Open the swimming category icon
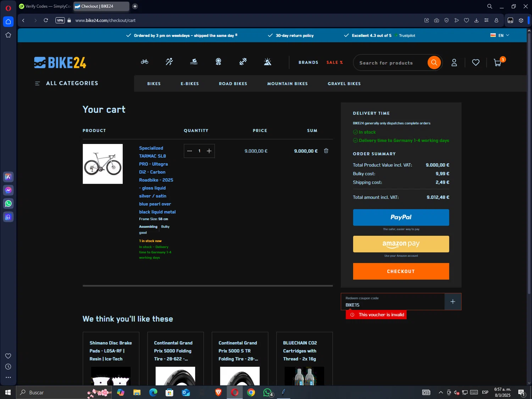 click(194, 62)
